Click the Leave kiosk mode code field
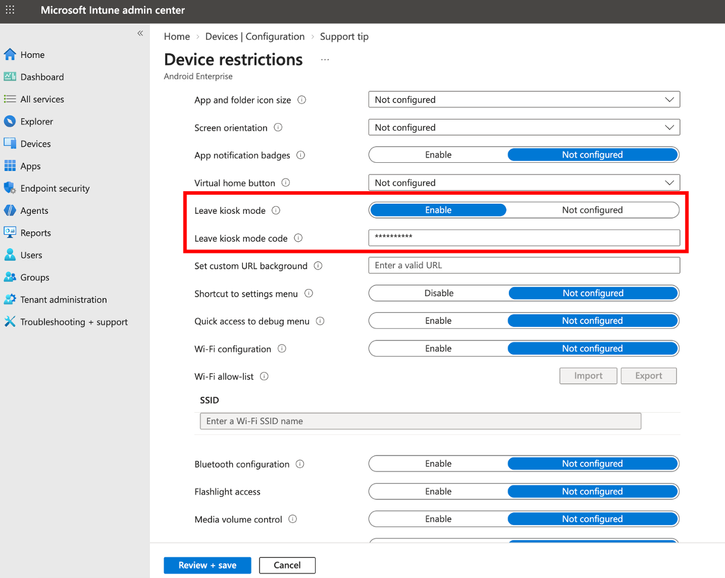This screenshot has width=725, height=578. click(x=524, y=237)
